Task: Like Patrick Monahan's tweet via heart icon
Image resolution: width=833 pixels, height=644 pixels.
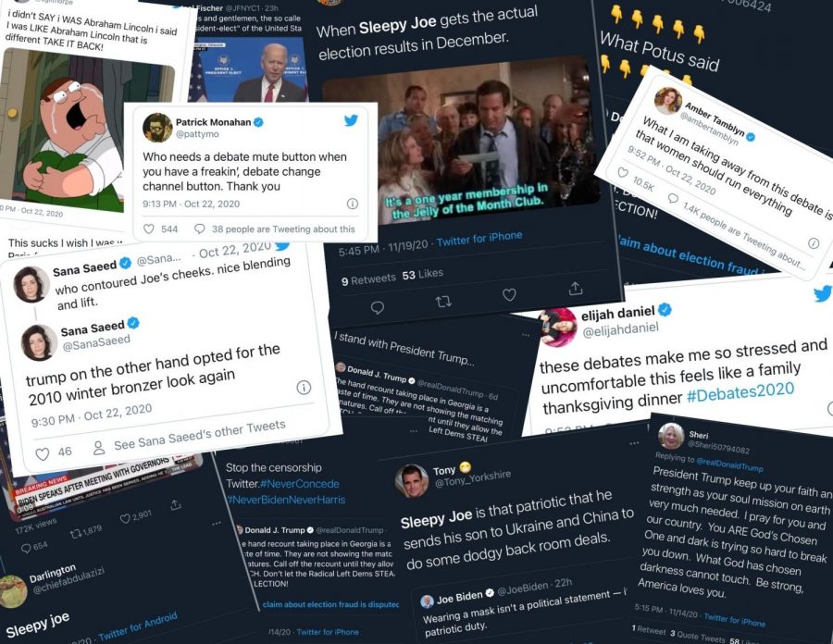Action: coord(149,229)
